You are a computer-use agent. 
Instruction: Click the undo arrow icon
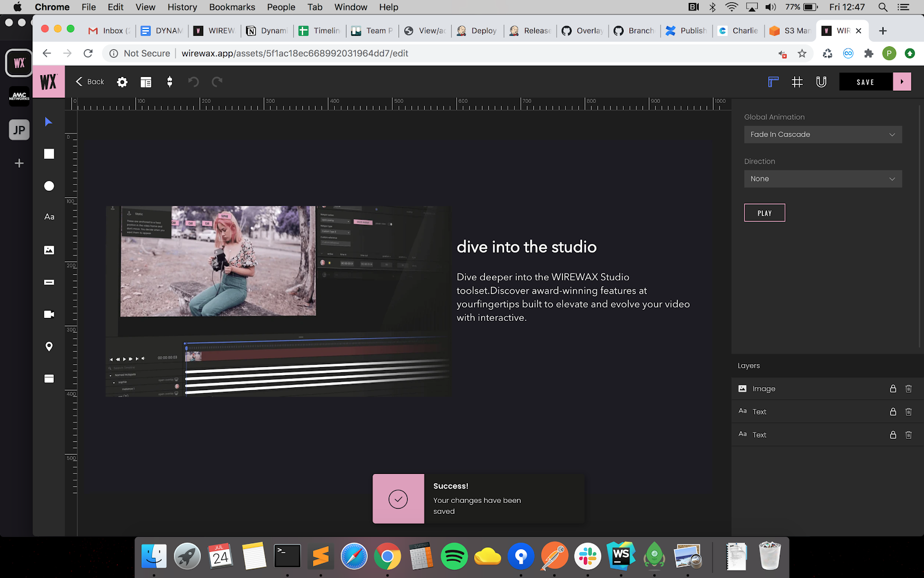coord(193,82)
